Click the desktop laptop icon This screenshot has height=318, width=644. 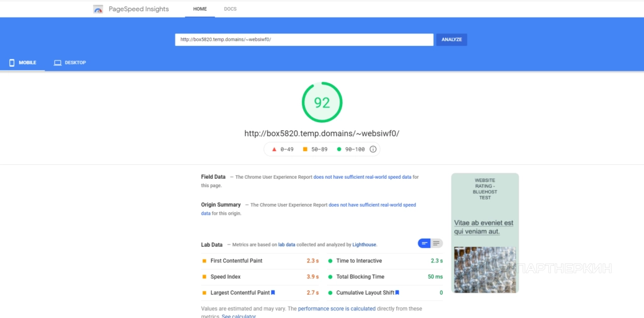click(57, 63)
